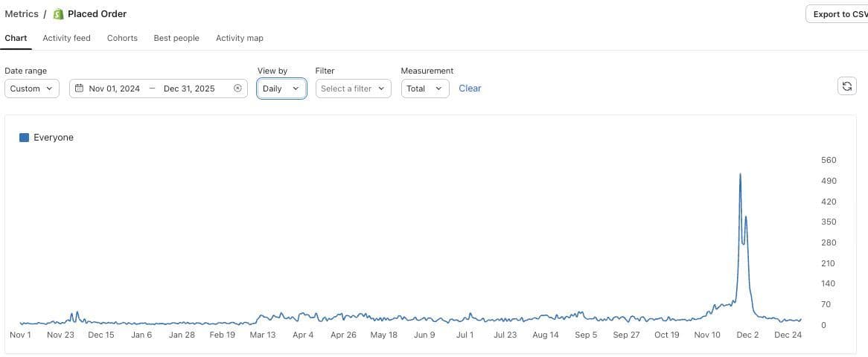The width and height of the screenshot is (868, 357).
Task: Click the Apr 26 x-axis label
Action: pos(344,335)
